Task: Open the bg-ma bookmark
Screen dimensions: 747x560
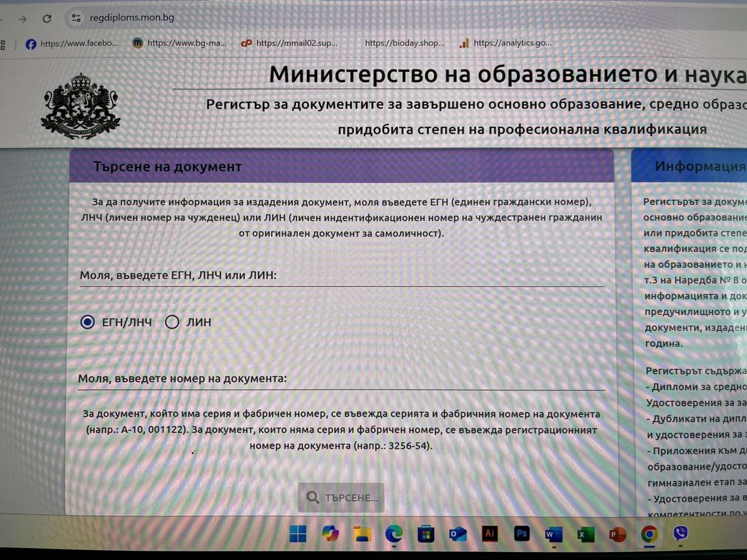Action: [x=180, y=43]
